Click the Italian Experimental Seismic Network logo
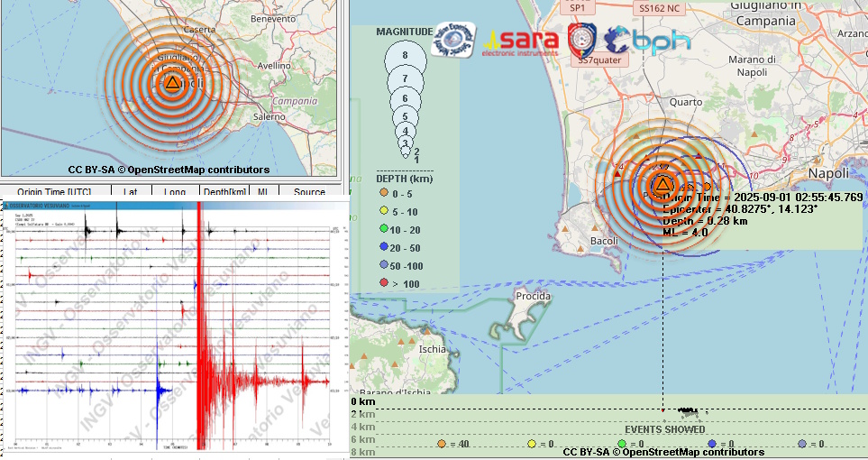This screenshot has height=460, width=868. point(452,40)
